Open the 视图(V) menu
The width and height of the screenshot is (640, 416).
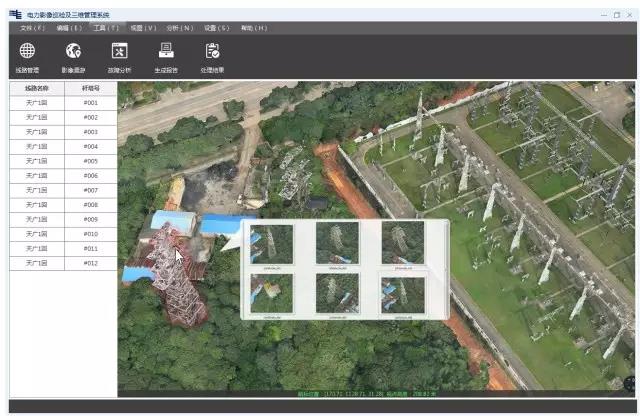tap(144, 28)
